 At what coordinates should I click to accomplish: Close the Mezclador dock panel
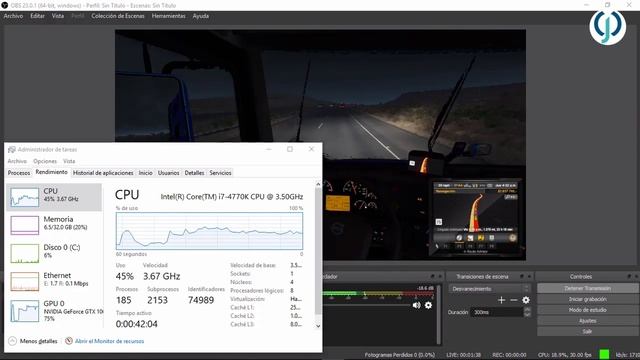[440, 277]
